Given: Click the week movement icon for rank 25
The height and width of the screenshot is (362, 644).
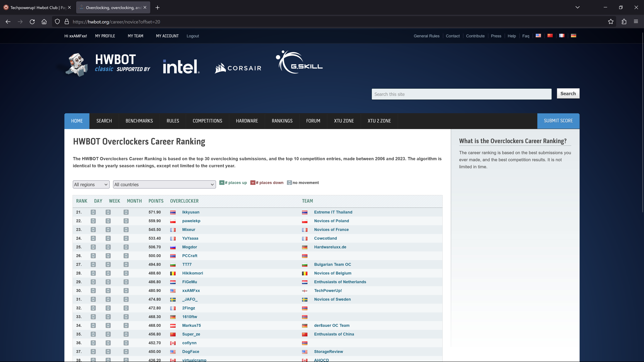Looking at the screenshot, I should click(x=108, y=247).
